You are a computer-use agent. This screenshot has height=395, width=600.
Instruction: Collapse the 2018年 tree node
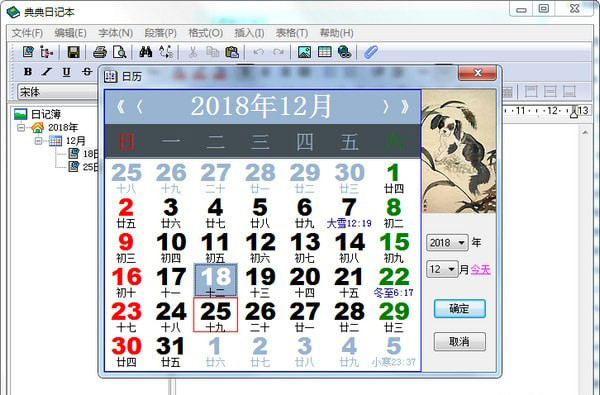tap(21, 127)
